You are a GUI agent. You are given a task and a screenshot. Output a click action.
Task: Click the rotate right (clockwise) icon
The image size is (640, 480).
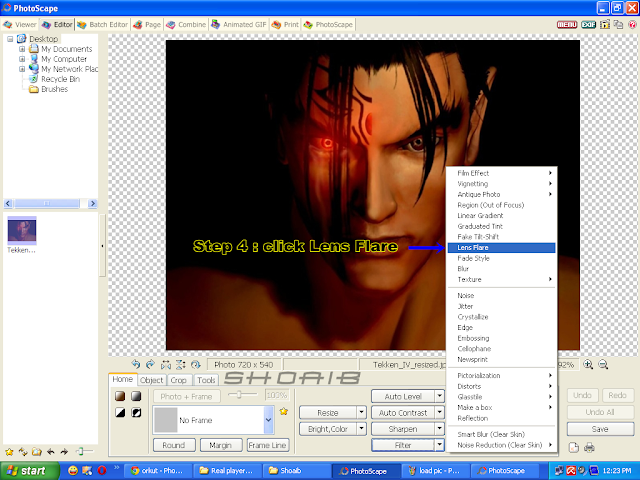pyautogui.click(x=150, y=364)
